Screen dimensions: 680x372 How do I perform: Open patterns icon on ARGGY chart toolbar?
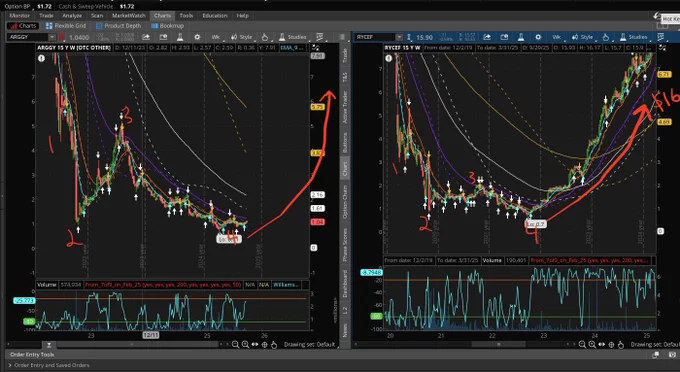(x=320, y=37)
